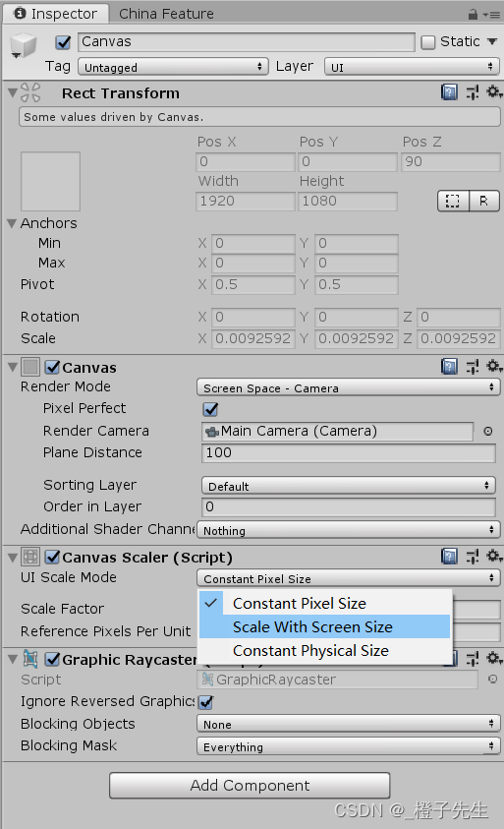Toggle the Static checkbox
The image size is (504, 829).
[x=428, y=42]
